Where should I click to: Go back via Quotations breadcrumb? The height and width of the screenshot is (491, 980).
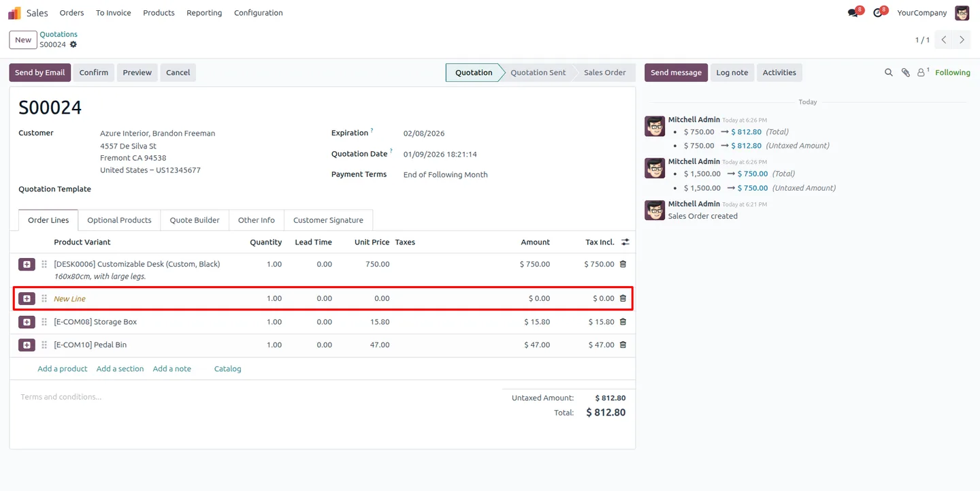point(59,34)
